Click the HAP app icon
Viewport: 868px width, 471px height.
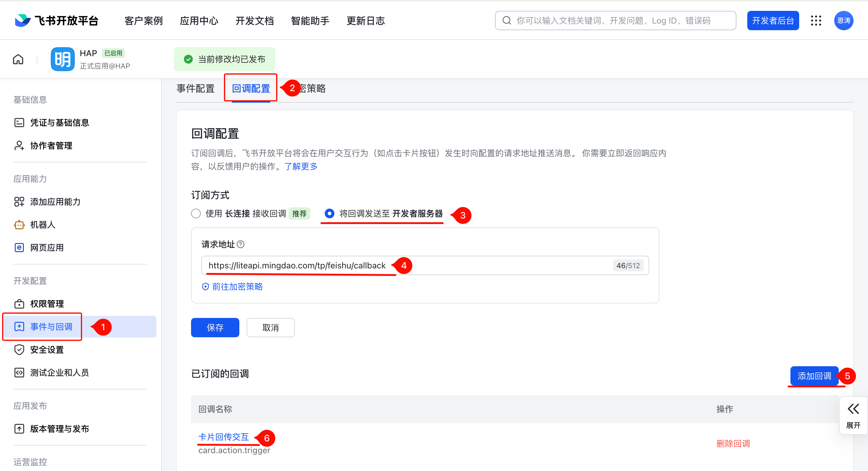tap(63, 59)
